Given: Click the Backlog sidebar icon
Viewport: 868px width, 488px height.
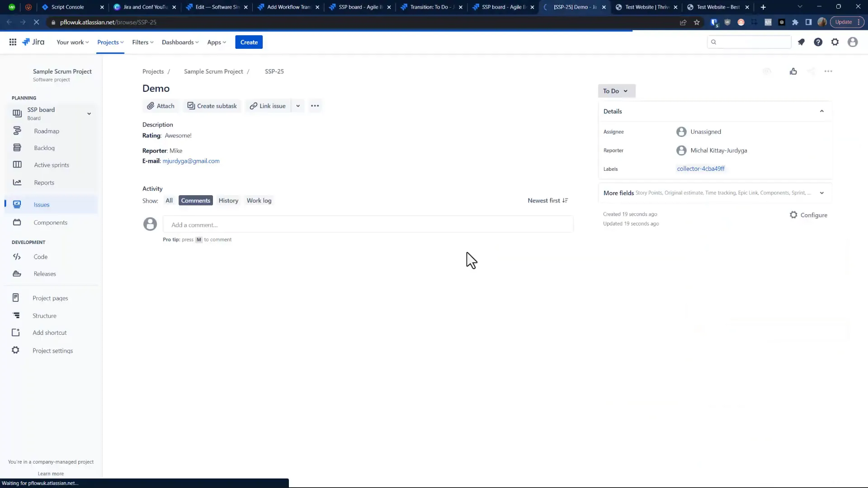Looking at the screenshot, I should click(17, 148).
